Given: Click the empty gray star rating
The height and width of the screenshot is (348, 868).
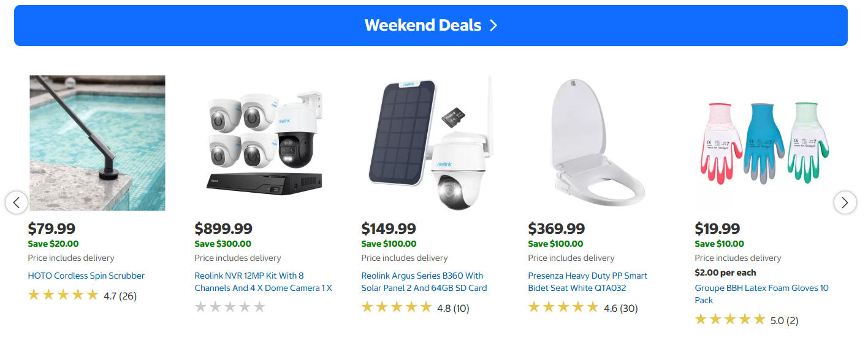Looking at the screenshot, I should (230, 307).
